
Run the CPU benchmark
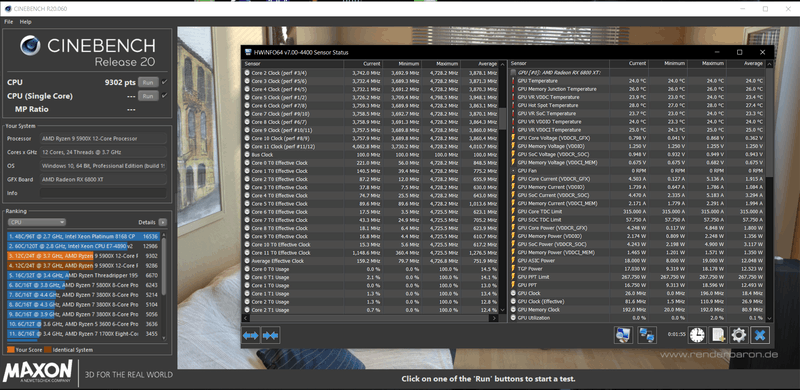point(148,82)
